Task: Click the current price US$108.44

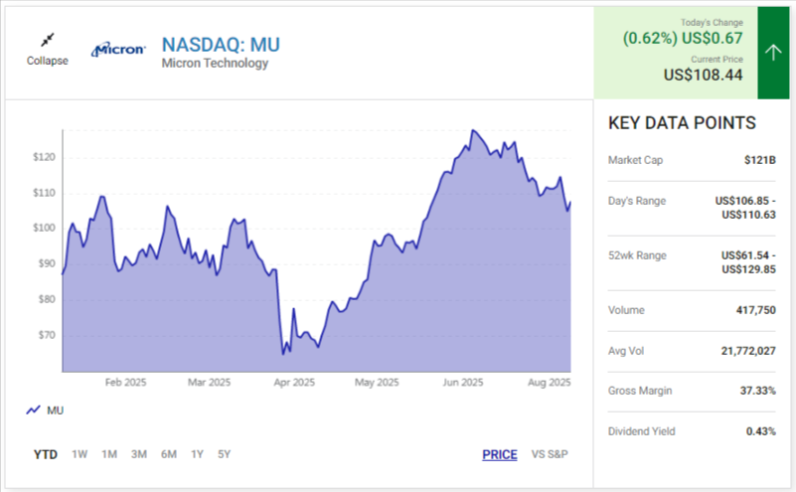Action: [704, 74]
